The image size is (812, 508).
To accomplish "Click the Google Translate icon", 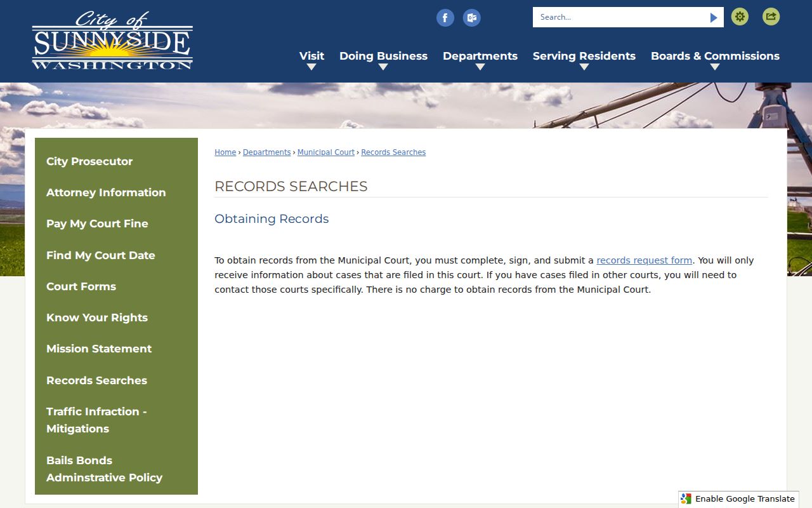I will coord(686,499).
